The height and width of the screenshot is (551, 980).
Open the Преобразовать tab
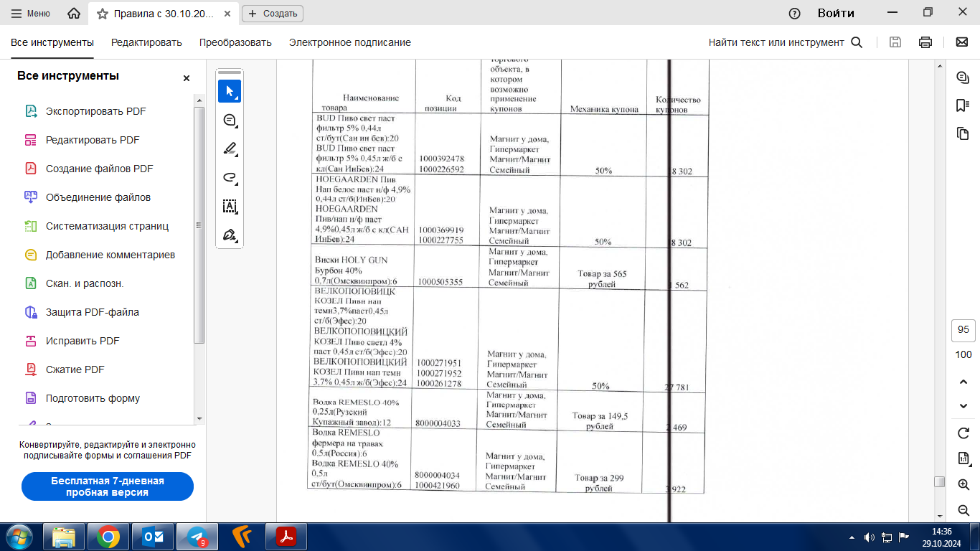tap(235, 42)
